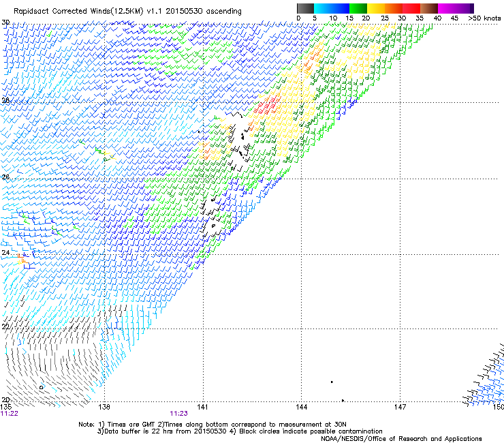504x443 pixels.
Task: Click the 'Times are GMT' note line
Action: point(212,425)
